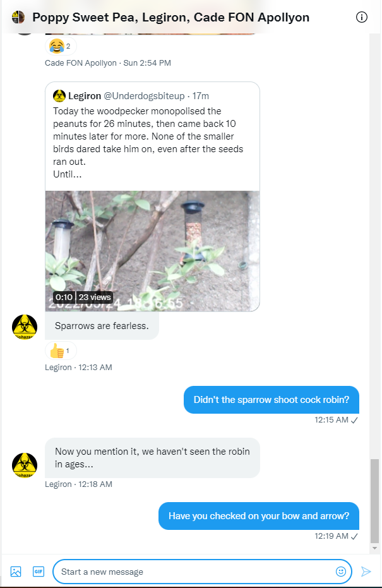This screenshot has width=382, height=588.
Task: Click the conversation title Poppy Sweet Pea, Legiron
Action: tap(170, 17)
